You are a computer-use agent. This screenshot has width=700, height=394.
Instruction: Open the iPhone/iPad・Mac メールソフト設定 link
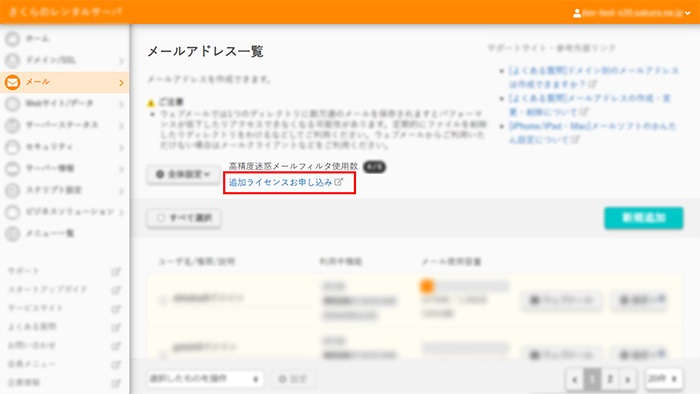tap(593, 133)
